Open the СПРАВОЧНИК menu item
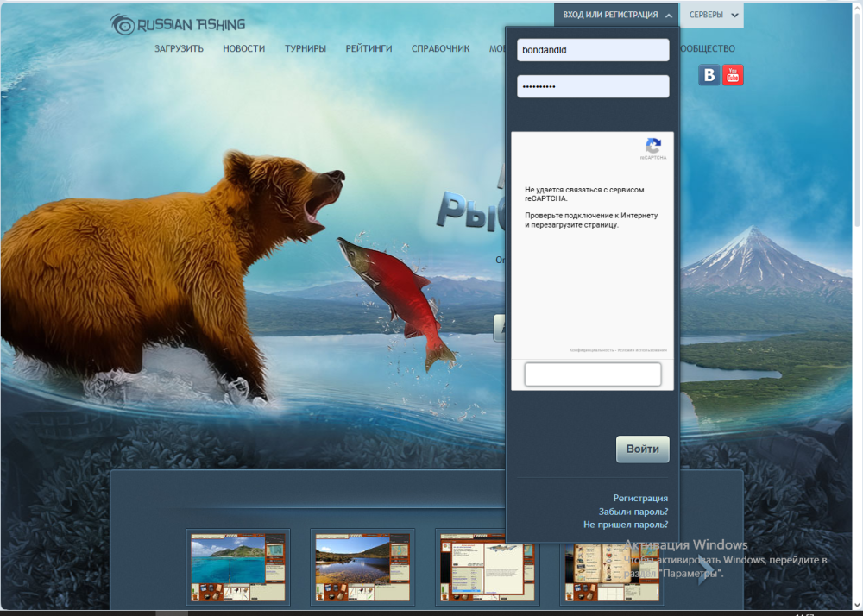This screenshot has width=863, height=616. click(440, 48)
